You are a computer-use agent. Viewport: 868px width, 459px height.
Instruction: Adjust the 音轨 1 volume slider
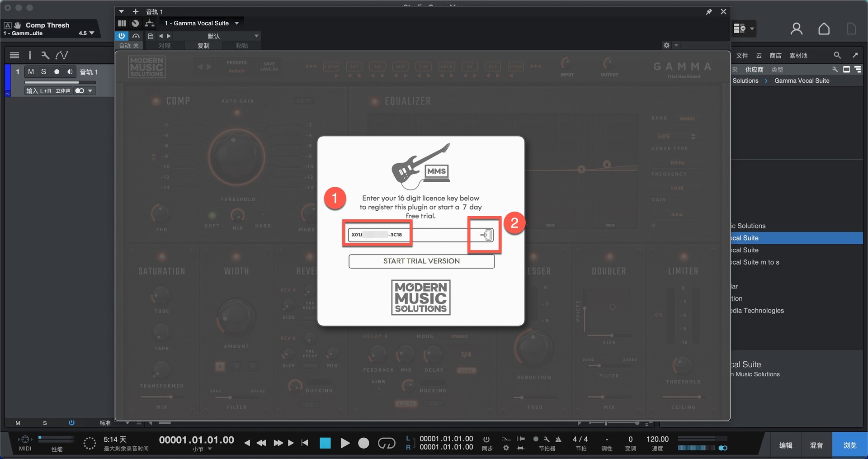[x=60, y=82]
